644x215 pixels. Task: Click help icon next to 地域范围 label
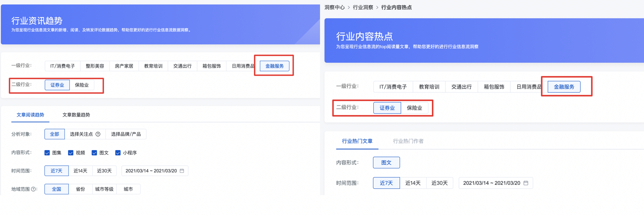point(33,189)
